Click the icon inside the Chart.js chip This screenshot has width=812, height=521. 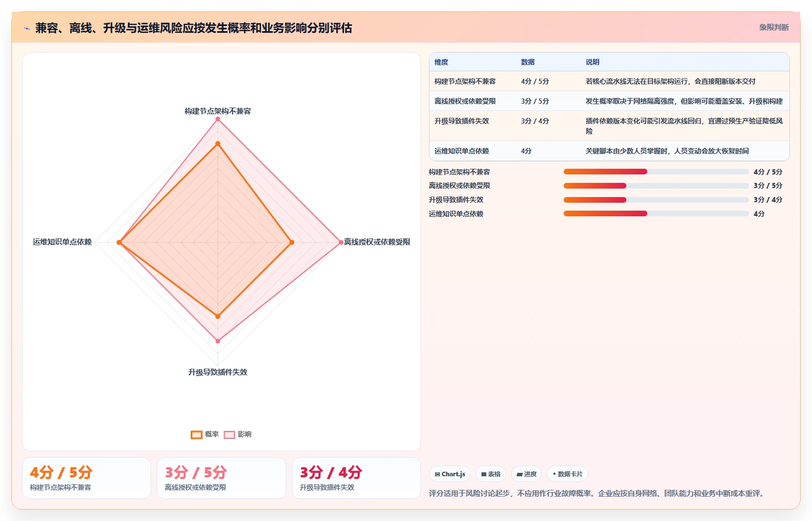pos(437,475)
